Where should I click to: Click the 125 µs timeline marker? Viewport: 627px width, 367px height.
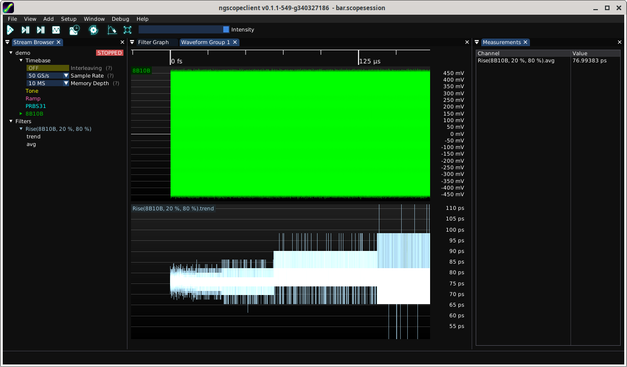(370, 61)
